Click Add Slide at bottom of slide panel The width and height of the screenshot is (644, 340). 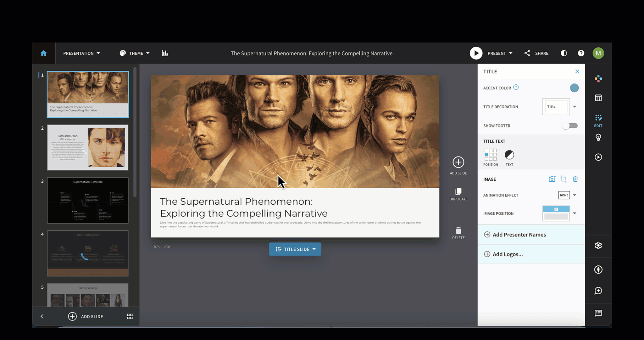(x=86, y=316)
